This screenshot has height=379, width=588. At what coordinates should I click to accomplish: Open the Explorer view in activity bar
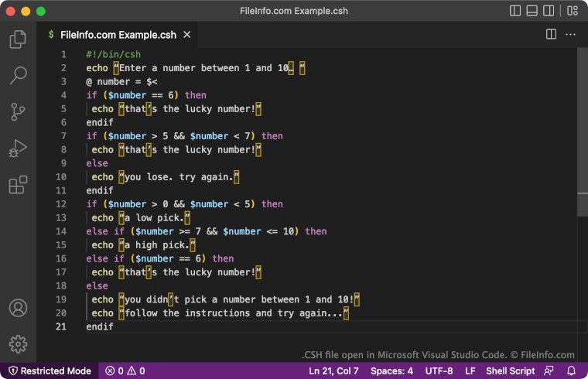(x=18, y=39)
